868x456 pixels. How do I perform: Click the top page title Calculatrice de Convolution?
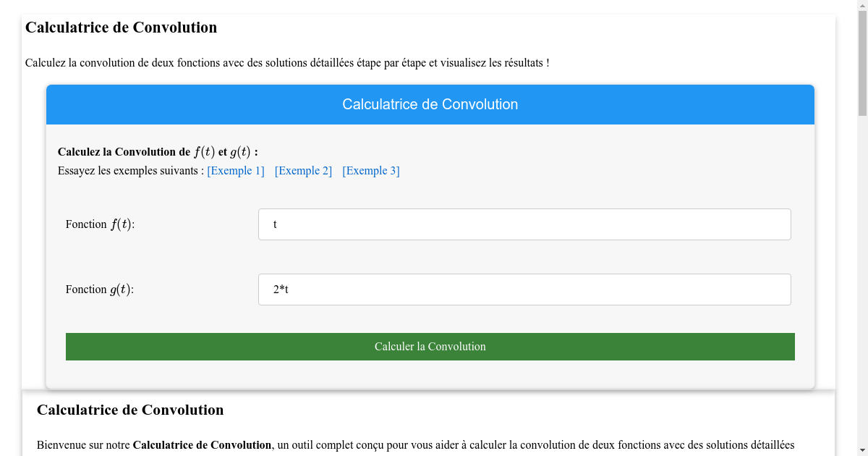click(x=121, y=28)
